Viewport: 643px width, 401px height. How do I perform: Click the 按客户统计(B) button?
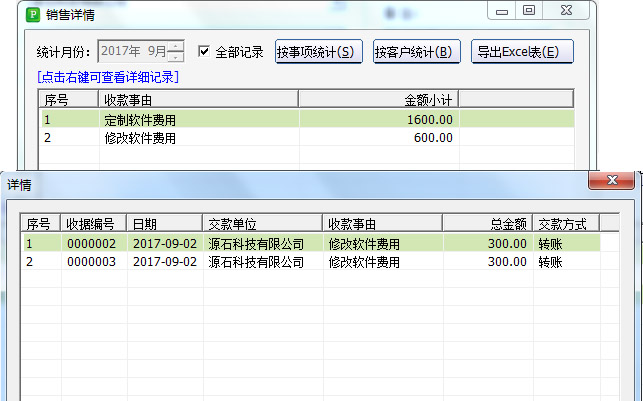tap(417, 52)
